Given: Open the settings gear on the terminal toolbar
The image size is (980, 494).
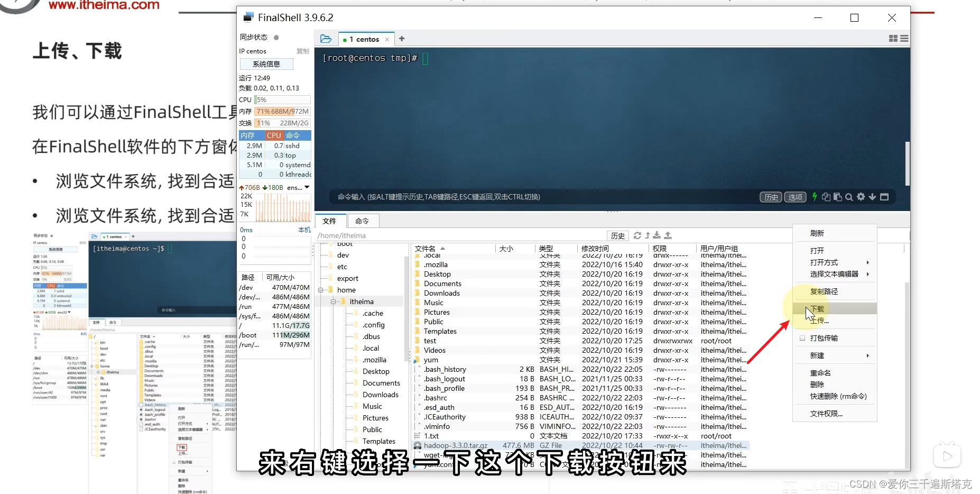Looking at the screenshot, I should 861,197.
